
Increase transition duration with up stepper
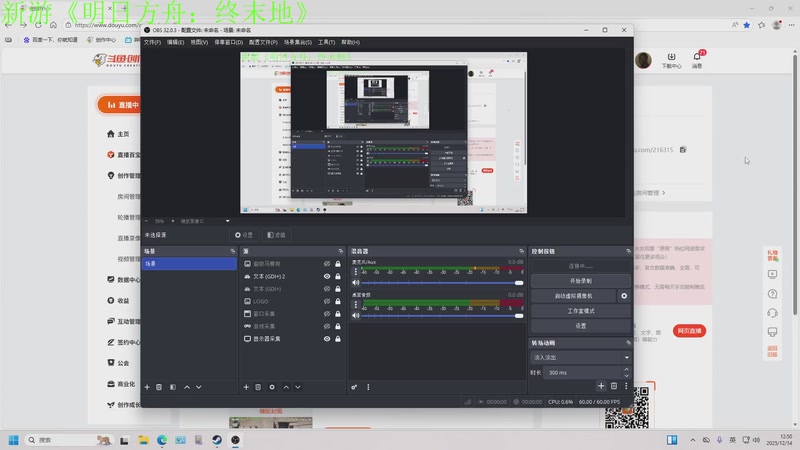click(x=627, y=369)
